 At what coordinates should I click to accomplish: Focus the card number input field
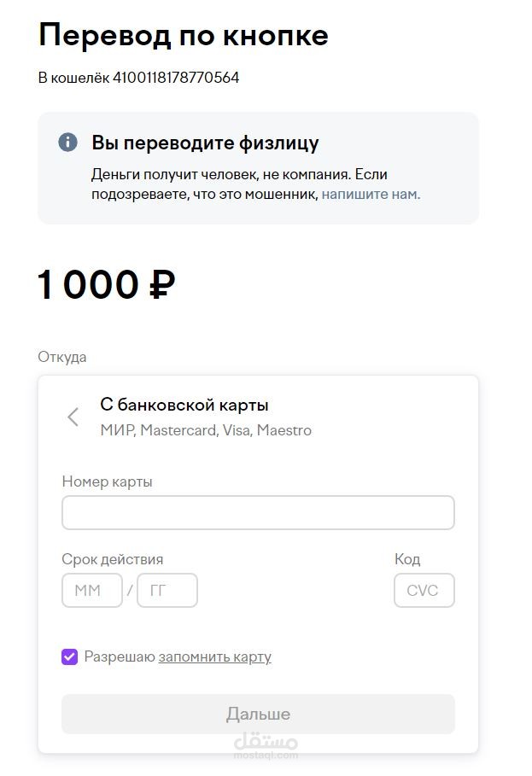258,513
